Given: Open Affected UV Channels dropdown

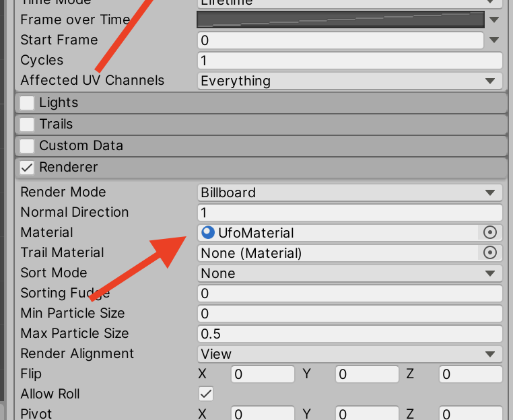Looking at the screenshot, I should pos(350,81).
